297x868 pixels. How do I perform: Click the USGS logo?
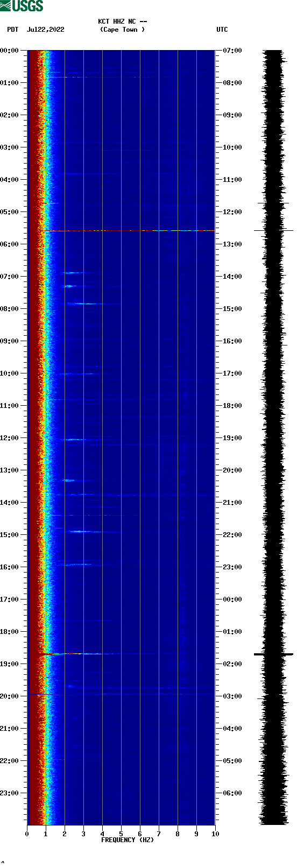pos(22,6)
